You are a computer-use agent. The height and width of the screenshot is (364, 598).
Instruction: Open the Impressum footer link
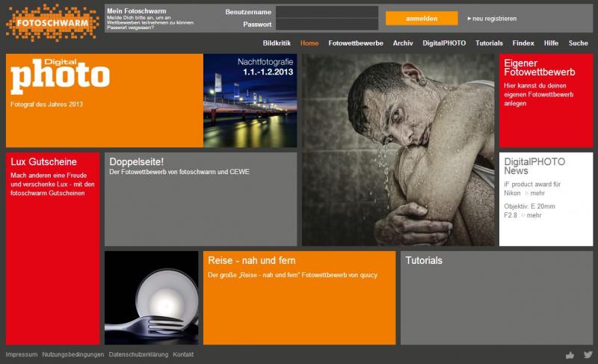point(21,354)
